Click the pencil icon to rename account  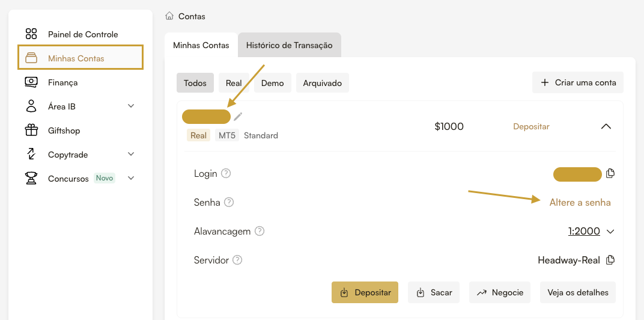pyautogui.click(x=238, y=117)
